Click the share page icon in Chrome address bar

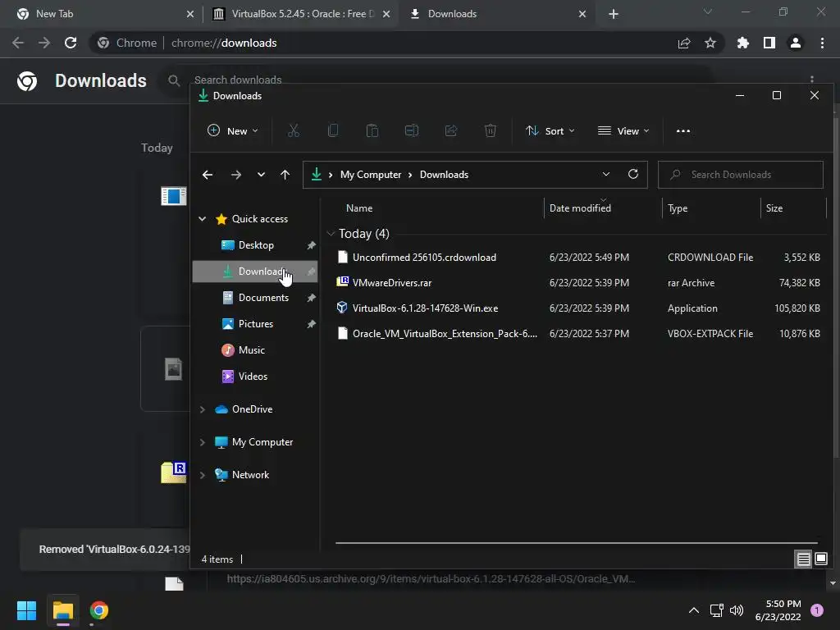pos(684,43)
